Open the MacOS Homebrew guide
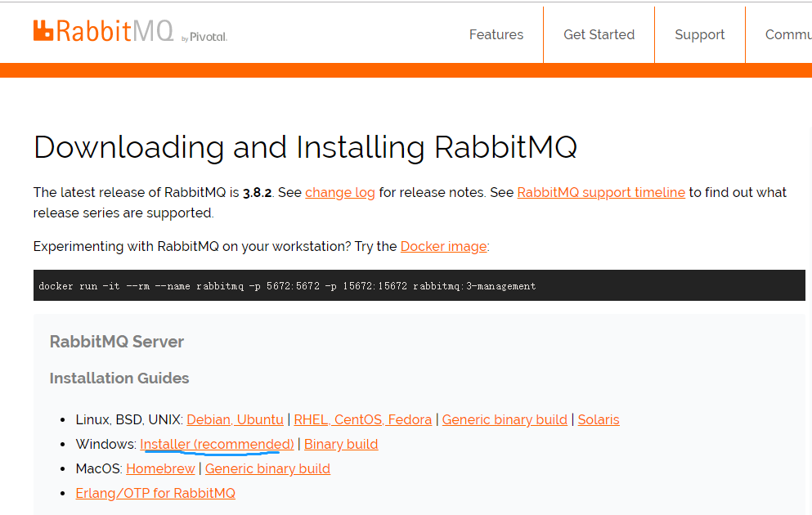Image resolution: width=812 pixels, height=515 pixels. pyautogui.click(x=160, y=468)
